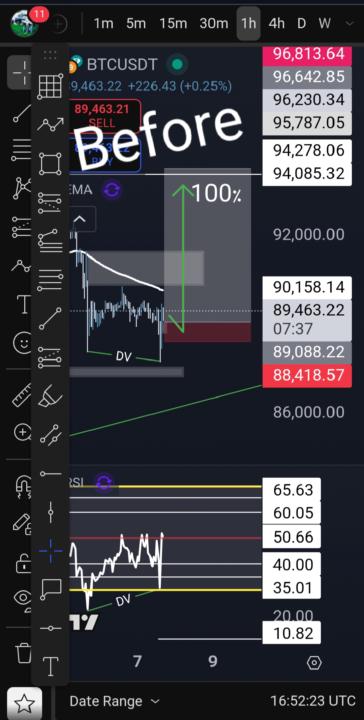Click the RSI 65.63 level label
Screen dimensions: 364x720
coord(291,489)
